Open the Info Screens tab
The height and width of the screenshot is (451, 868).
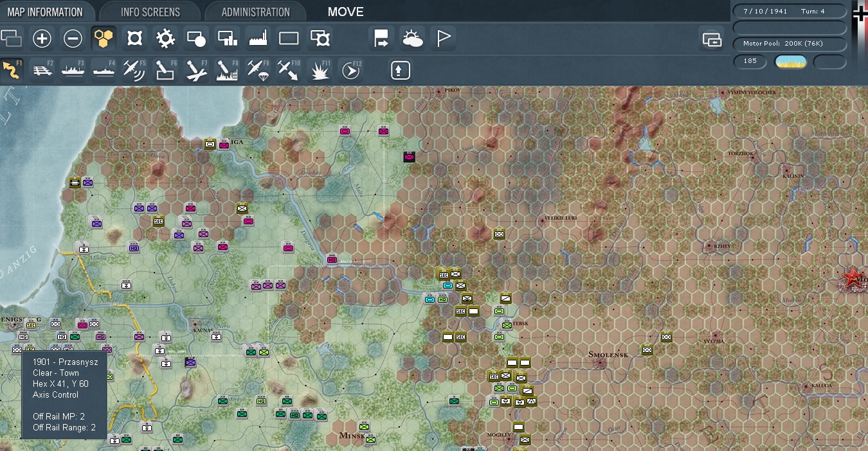[150, 12]
